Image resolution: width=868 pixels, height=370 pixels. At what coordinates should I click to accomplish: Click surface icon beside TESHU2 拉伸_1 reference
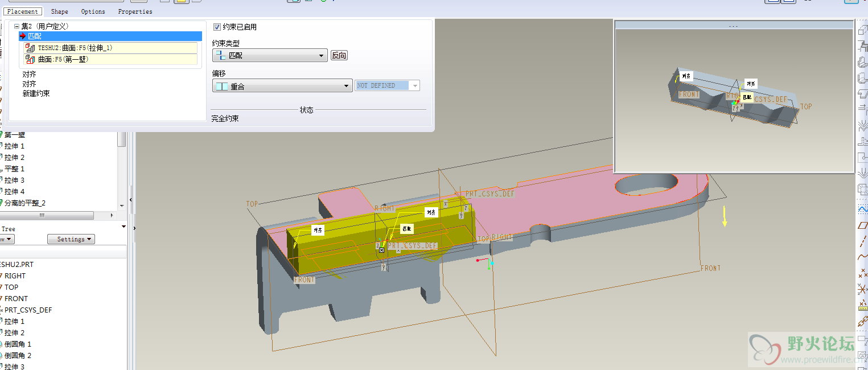(30, 48)
